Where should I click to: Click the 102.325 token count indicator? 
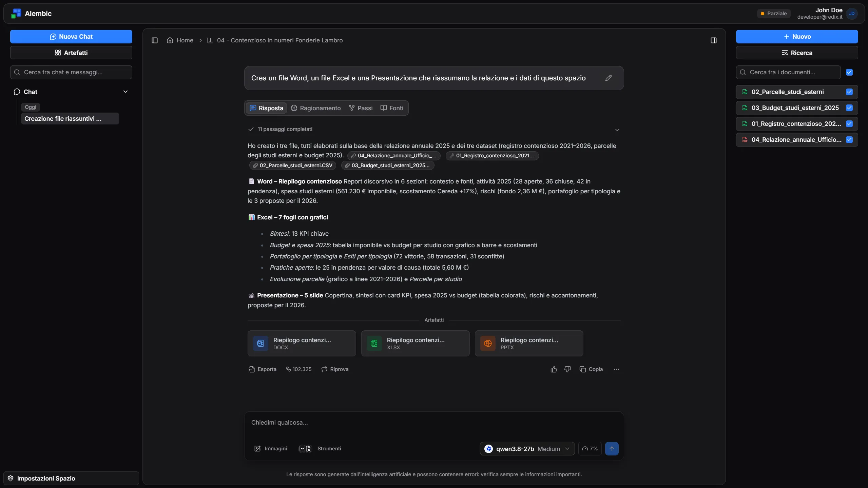click(298, 369)
